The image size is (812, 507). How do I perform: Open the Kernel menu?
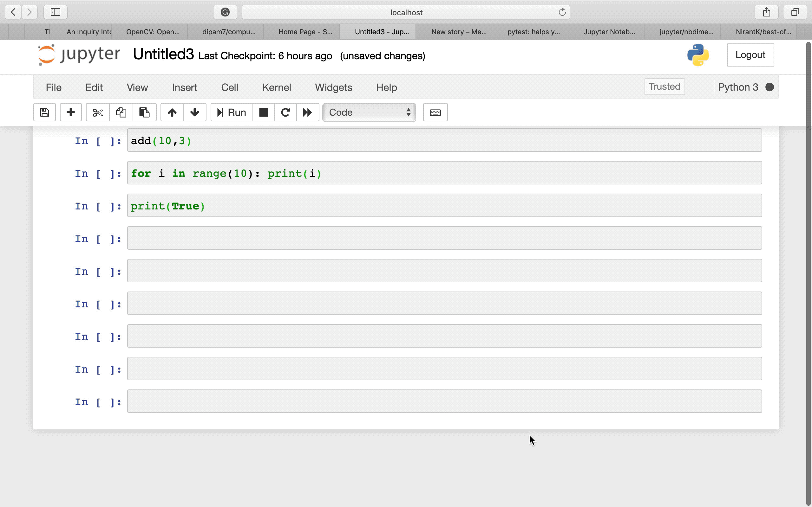[x=277, y=87]
